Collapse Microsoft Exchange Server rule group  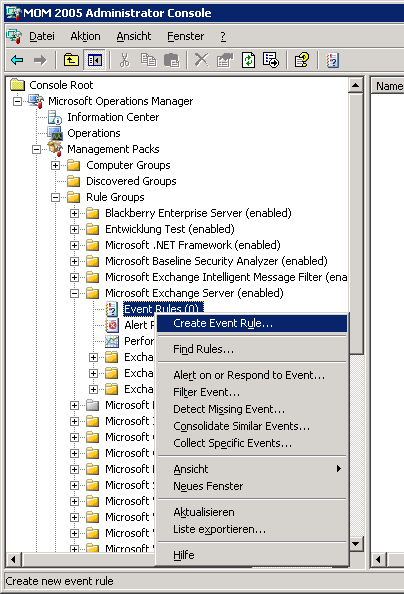[74, 293]
